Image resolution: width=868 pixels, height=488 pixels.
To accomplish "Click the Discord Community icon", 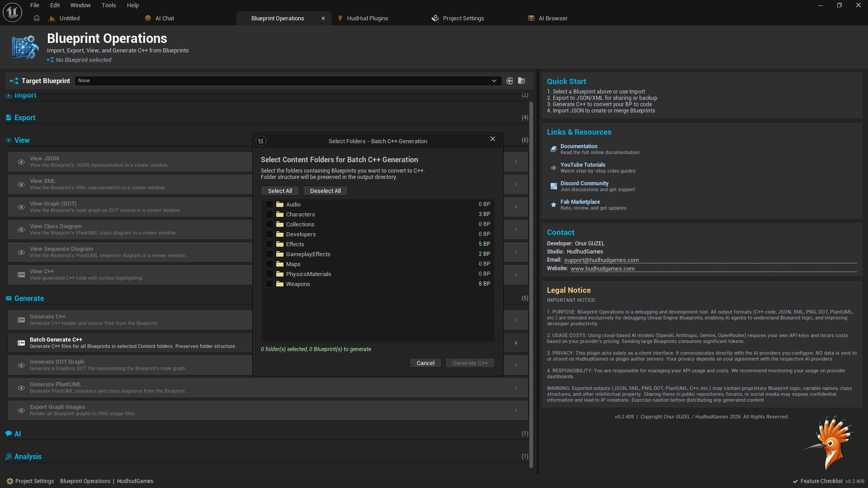I will point(553,186).
